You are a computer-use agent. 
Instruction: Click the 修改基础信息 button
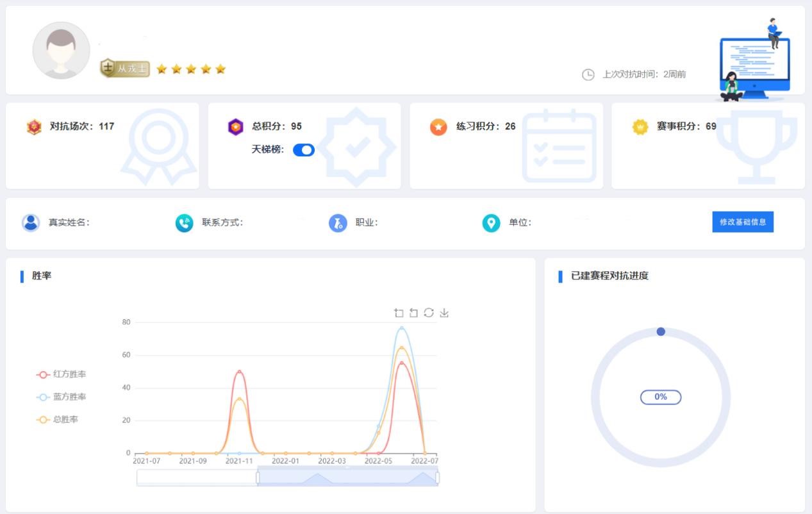coord(743,222)
